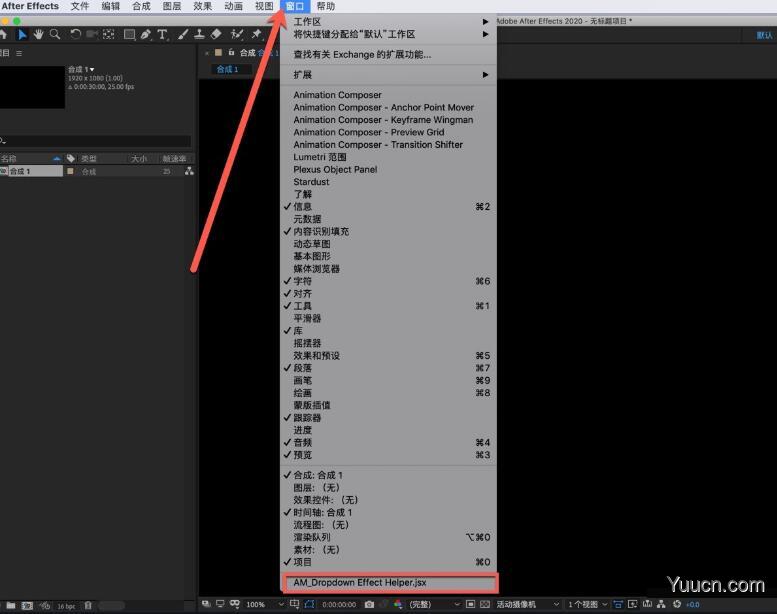Open the 文件 menu

point(79,6)
